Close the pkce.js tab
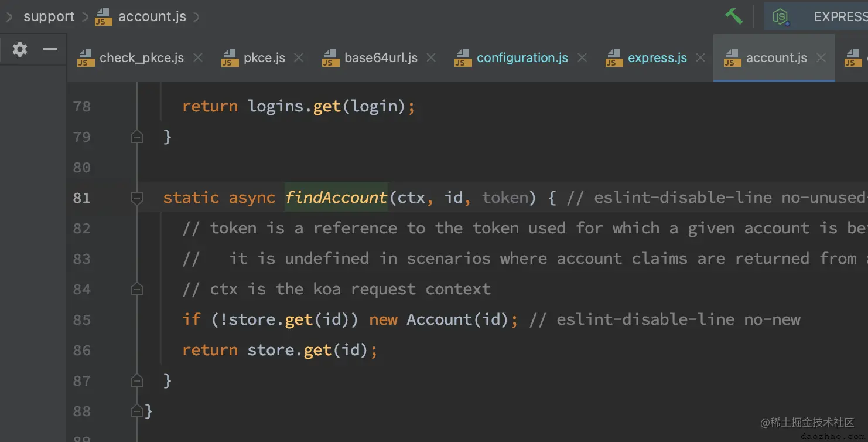This screenshot has width=868, height=442. pyautogui.click(x=299, y=57)
